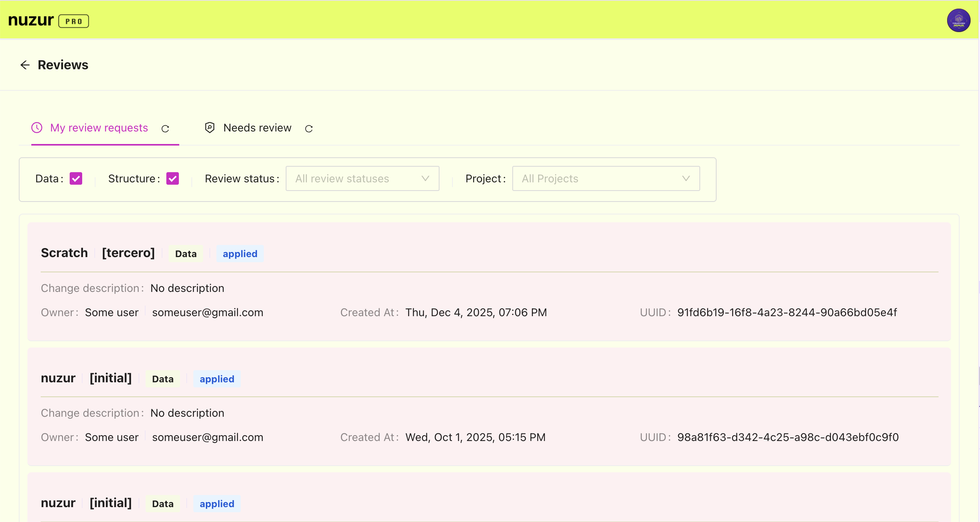Open the All review statuses dropdown
The image size is (980, 522).
[x=362, y=178]
